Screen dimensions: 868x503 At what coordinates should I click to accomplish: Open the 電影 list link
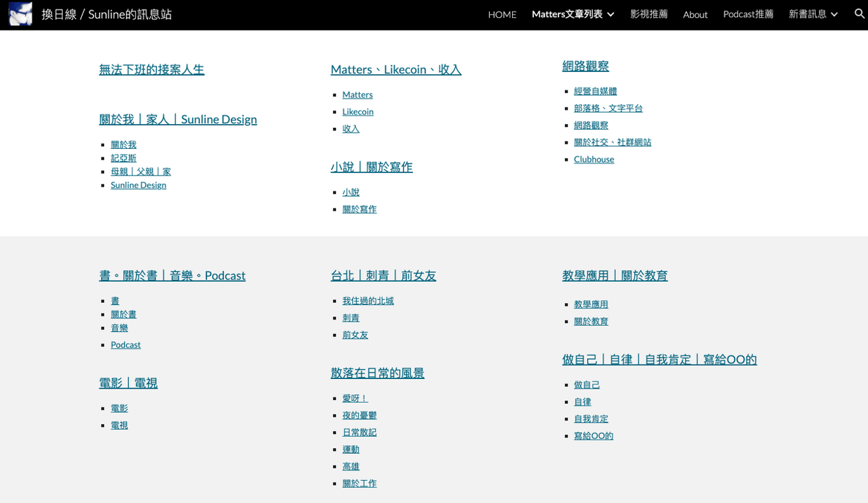point(119,408)
